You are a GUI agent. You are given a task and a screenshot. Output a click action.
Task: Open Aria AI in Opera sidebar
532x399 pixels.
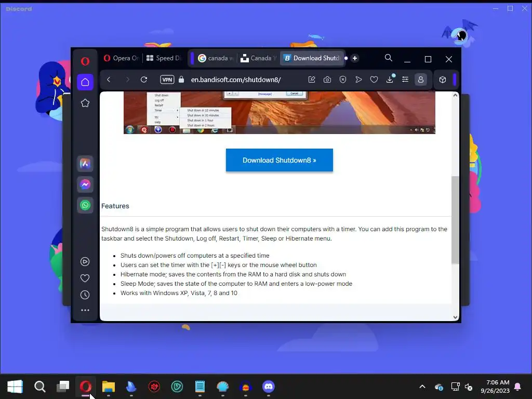point(85,164)
